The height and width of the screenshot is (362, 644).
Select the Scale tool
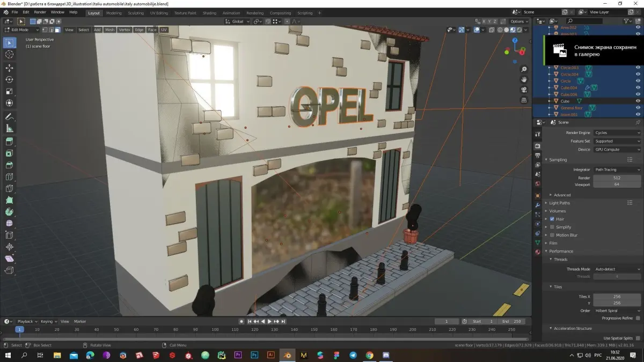pos(9,92)
